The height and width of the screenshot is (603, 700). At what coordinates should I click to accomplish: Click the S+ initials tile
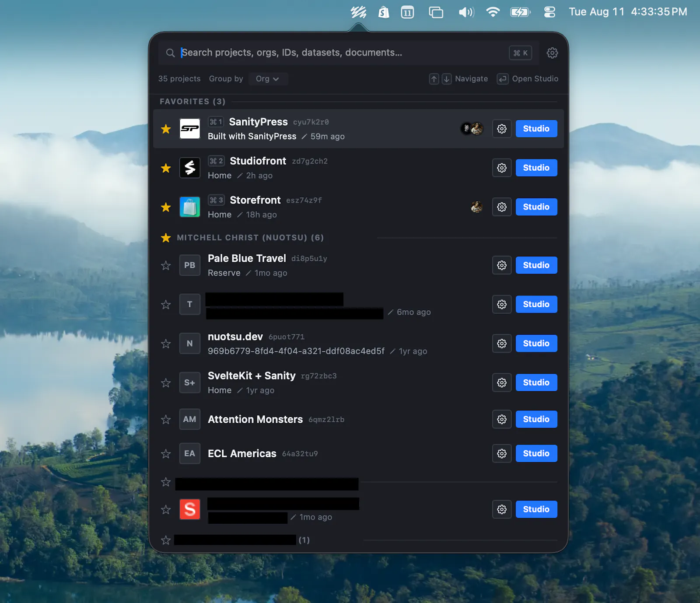[190, 383]
